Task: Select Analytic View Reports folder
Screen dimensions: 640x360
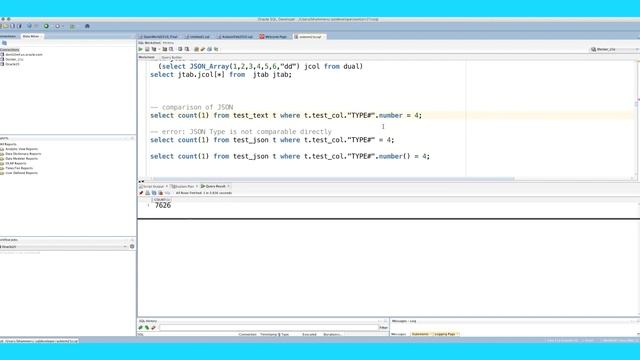Action: tap(19, 149)
